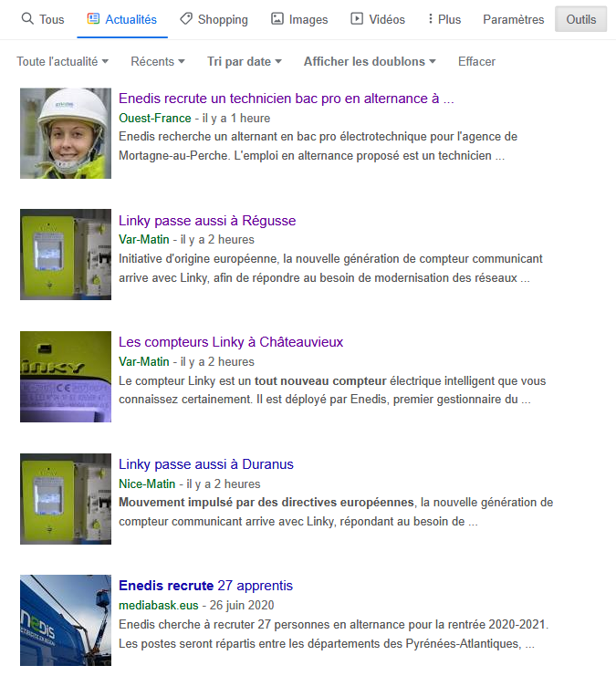Click the Shopping tag icon
This screenshot has height=676, width=616.
click(186, 19)
